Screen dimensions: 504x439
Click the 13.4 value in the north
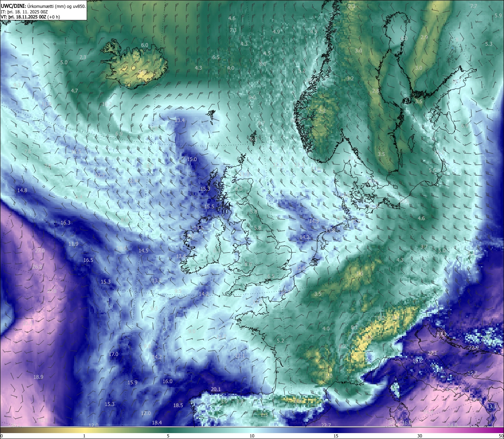(180, 120)
